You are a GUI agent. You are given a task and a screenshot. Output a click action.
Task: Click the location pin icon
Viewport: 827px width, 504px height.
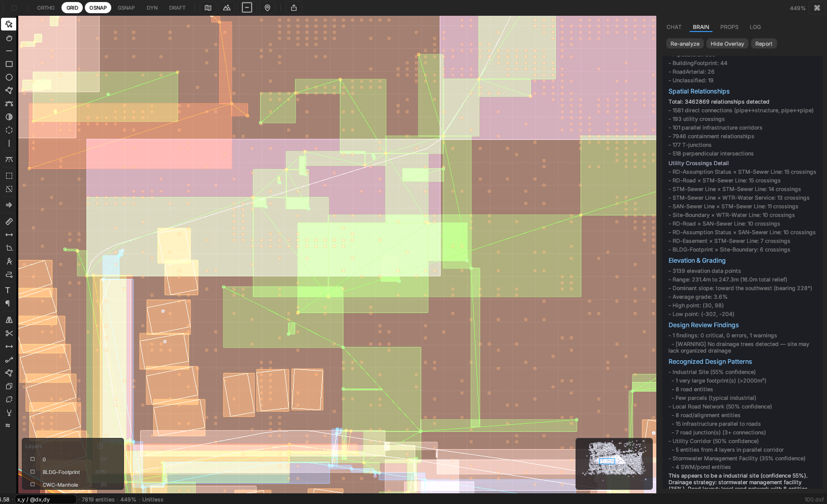(x=267, y=8)
